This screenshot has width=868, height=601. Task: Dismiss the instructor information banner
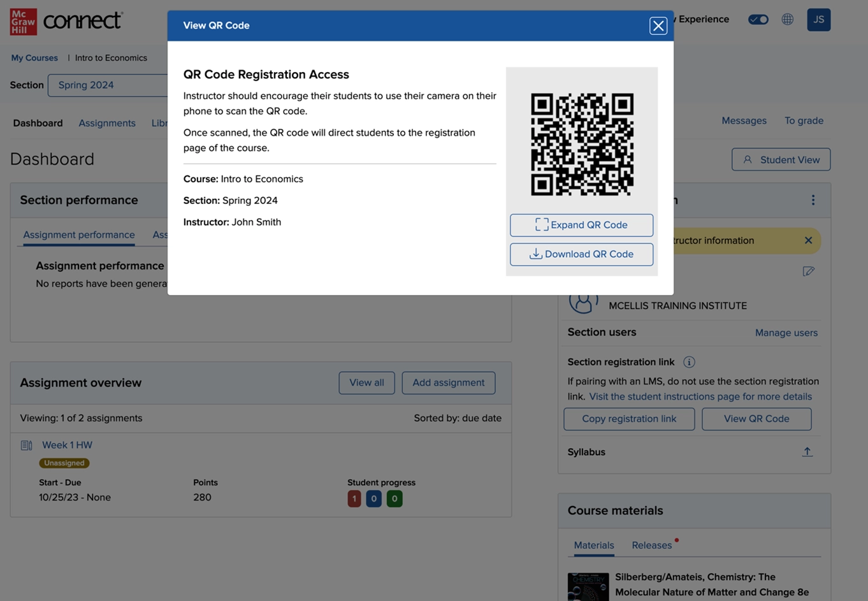pyautogui.click(x=808, y=240)
